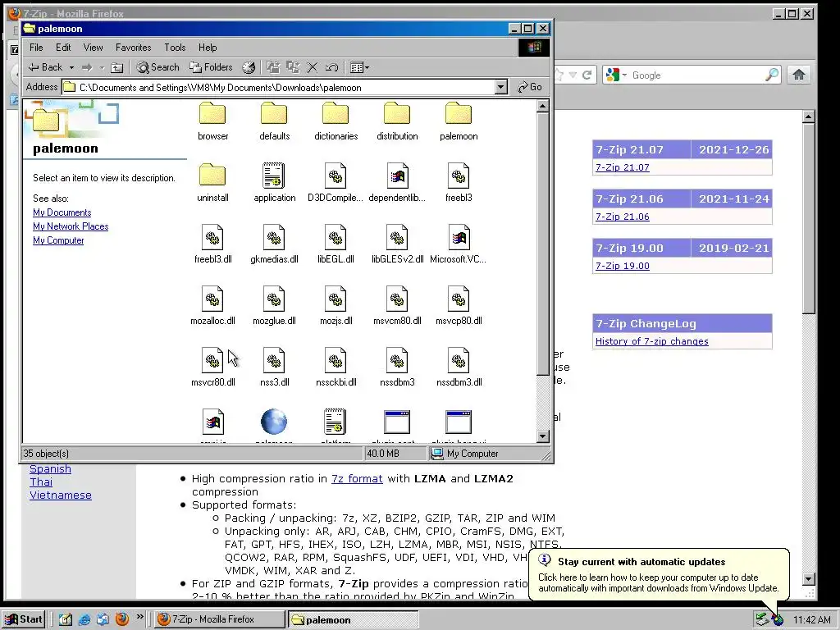
Task: Open the 7-Zip 21.06 download link
Action: 623,217
